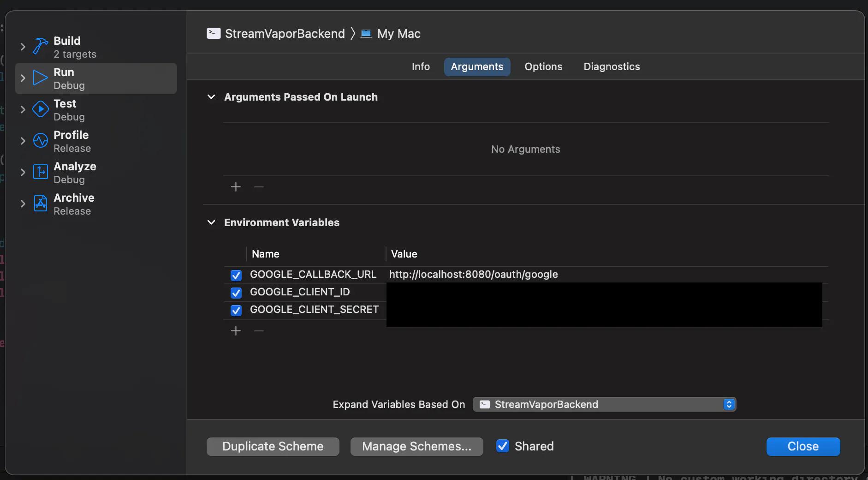Screen dimensions: 868x480
Task: Click the Duplicate Scheme button
Action: coord(273,446)
